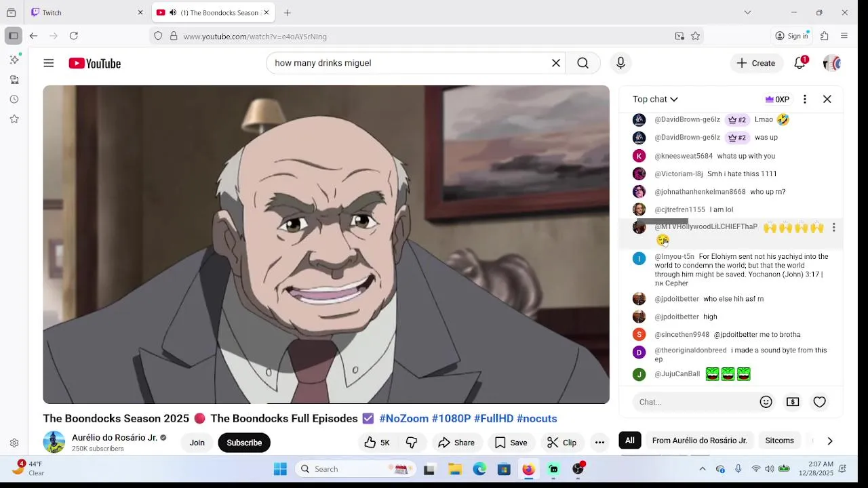The width and height of the screenshot is (868, 488).
Task: Sign in to Firefox account
Action: pos(792,36)
